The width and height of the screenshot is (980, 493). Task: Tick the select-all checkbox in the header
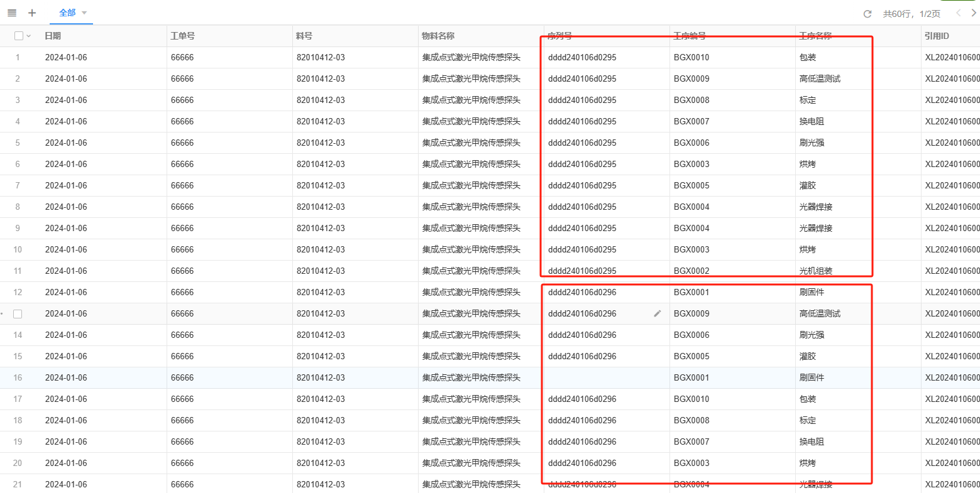coord(19,36)
